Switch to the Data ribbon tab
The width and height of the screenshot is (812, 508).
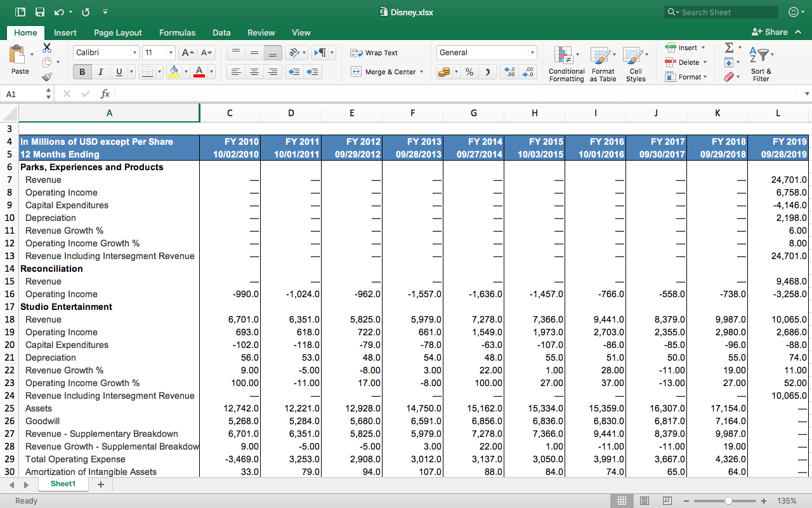point(221,32)
